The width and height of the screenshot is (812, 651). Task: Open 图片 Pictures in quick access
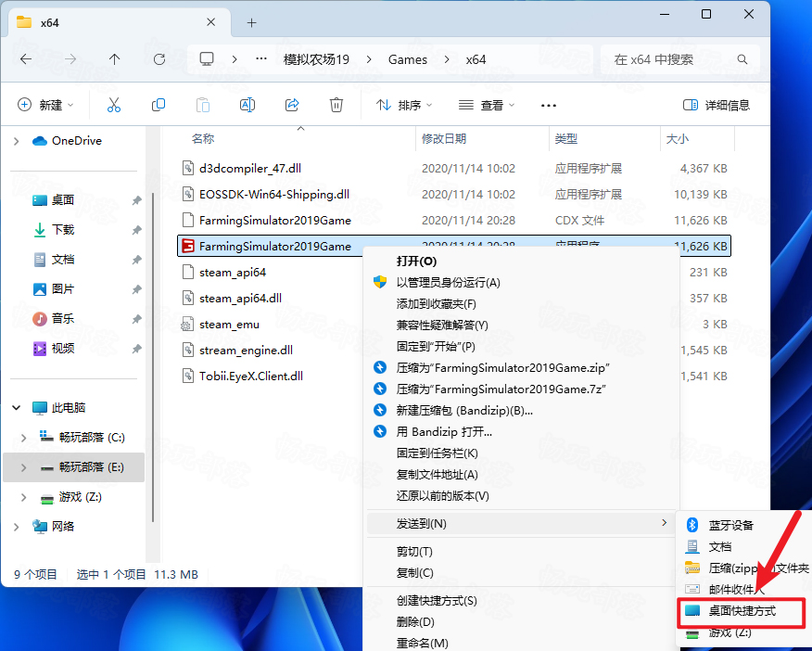tap(63, 289)
